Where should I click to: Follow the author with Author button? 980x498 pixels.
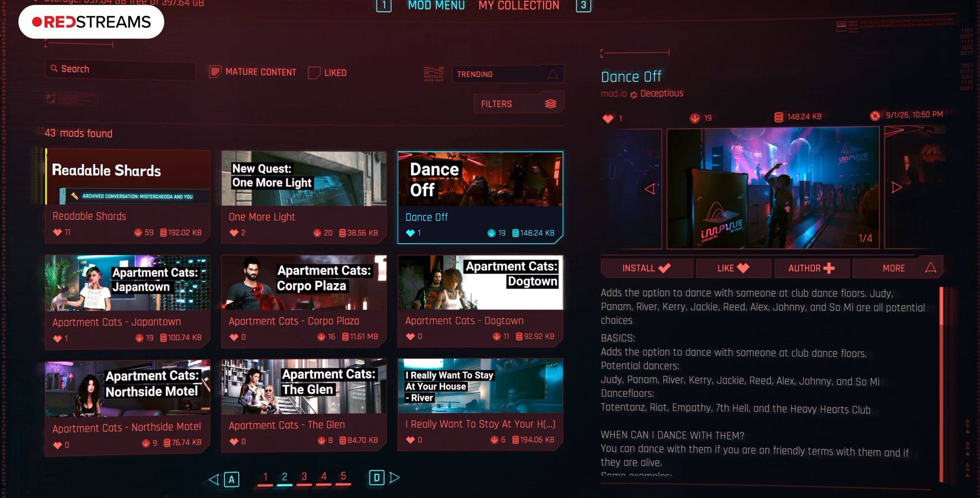click(x=811, y=268)
